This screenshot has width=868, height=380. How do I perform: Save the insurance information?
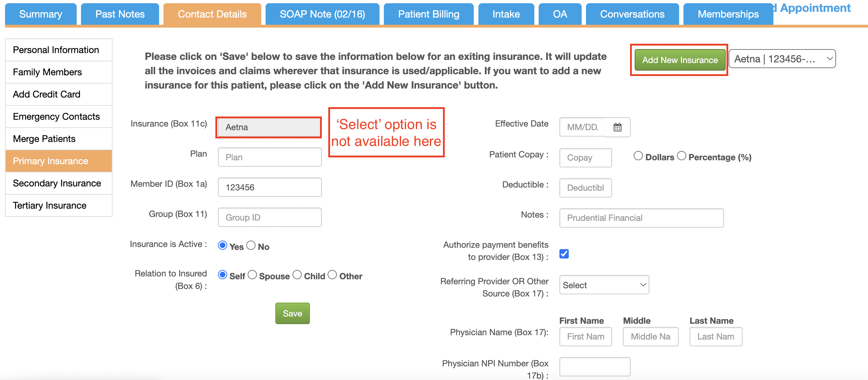pos(292,313)
